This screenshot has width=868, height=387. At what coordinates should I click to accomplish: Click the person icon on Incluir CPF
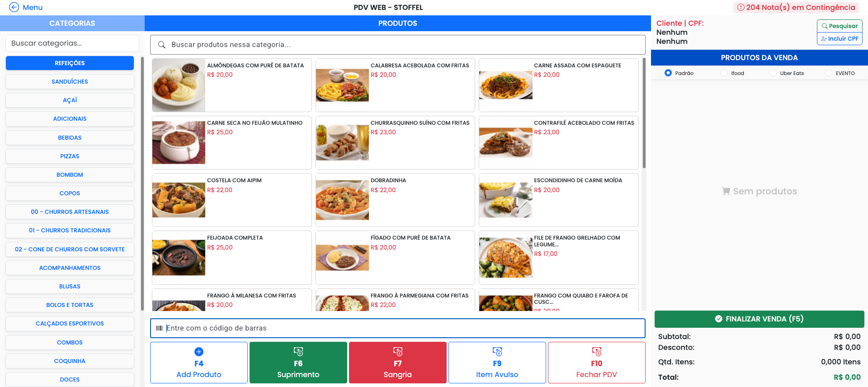tap(824, 39)
